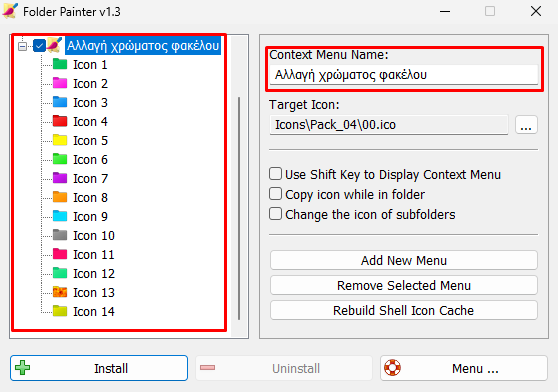Click Rebuild Shell Icon Cache
Image resolution: width=558 pixels, height=392 pixels.
coord(404,310)
